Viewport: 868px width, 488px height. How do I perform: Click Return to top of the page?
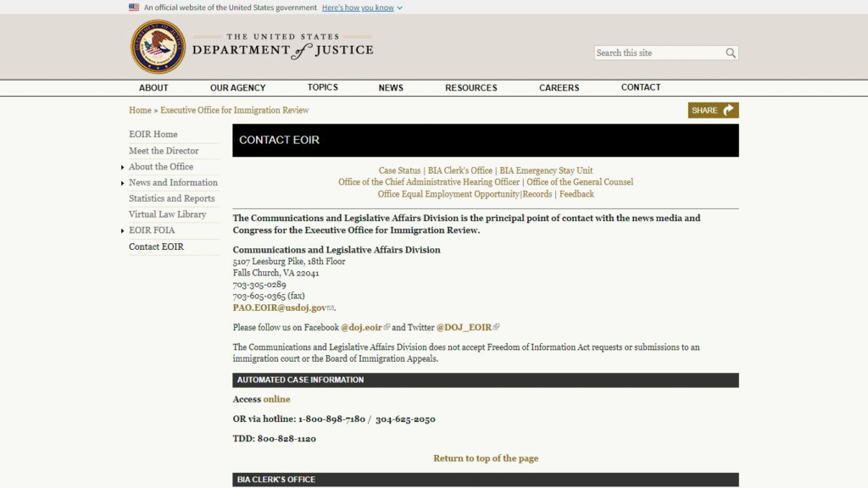[486, 458]
